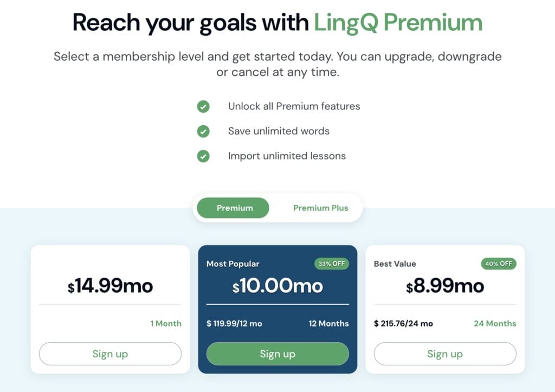Screen dimensions: 555x392
Task: Sign up for the 24 Months plan
Action: (x=445, y=354)
